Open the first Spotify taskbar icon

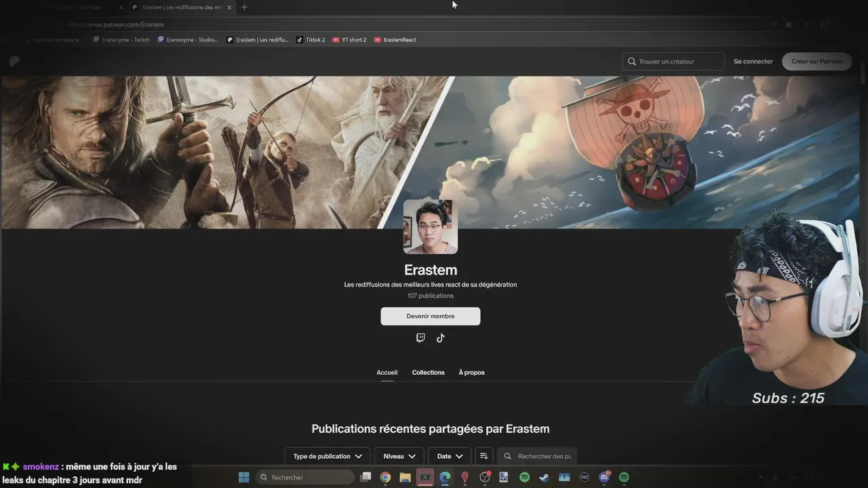524,477
